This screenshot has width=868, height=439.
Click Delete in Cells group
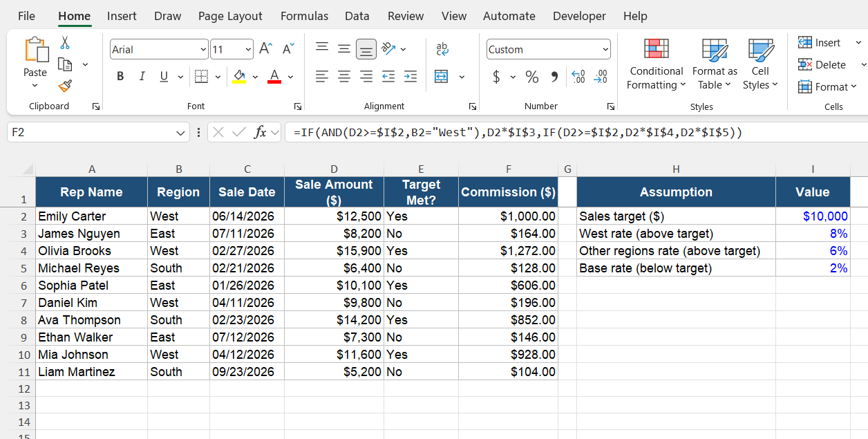(822, 65)
